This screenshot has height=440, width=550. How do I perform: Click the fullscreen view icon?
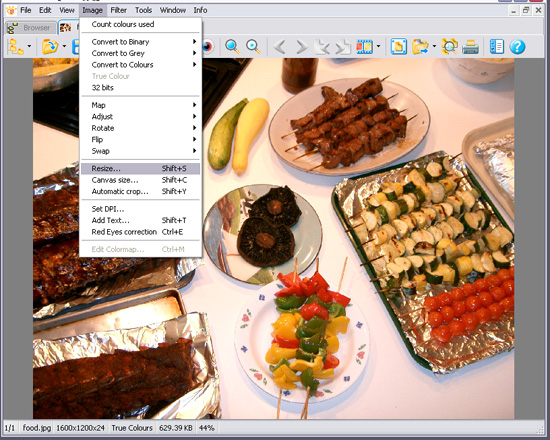point(398,46)
